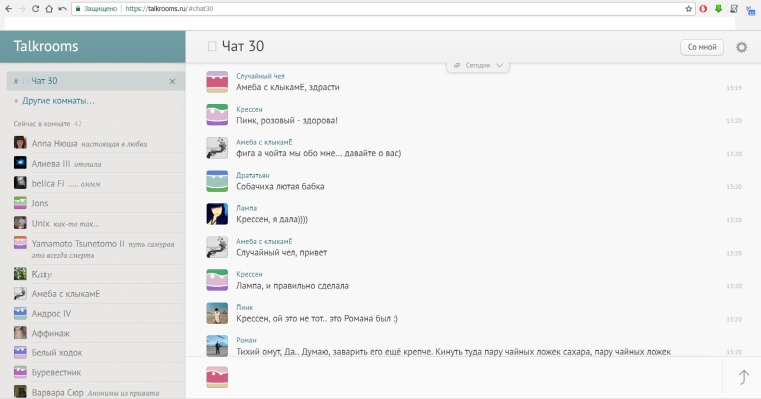Click the Защищено secure lock indicator

[x=97, y=9]
